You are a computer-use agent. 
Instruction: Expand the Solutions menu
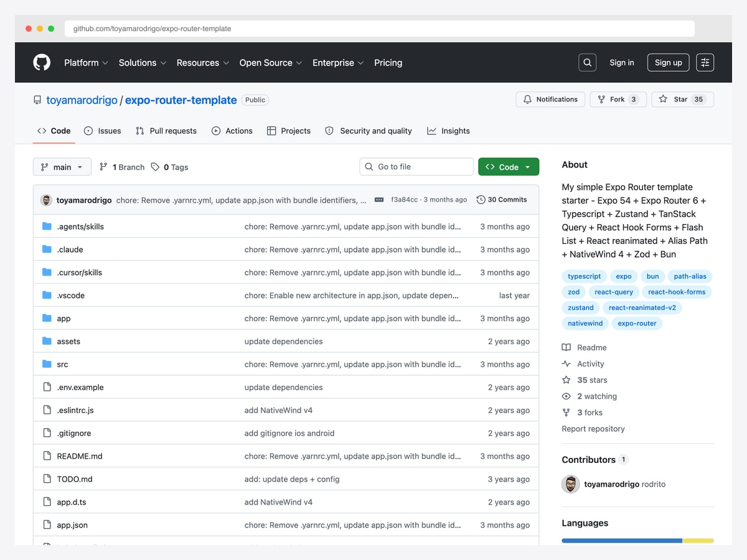pos(143,63)
